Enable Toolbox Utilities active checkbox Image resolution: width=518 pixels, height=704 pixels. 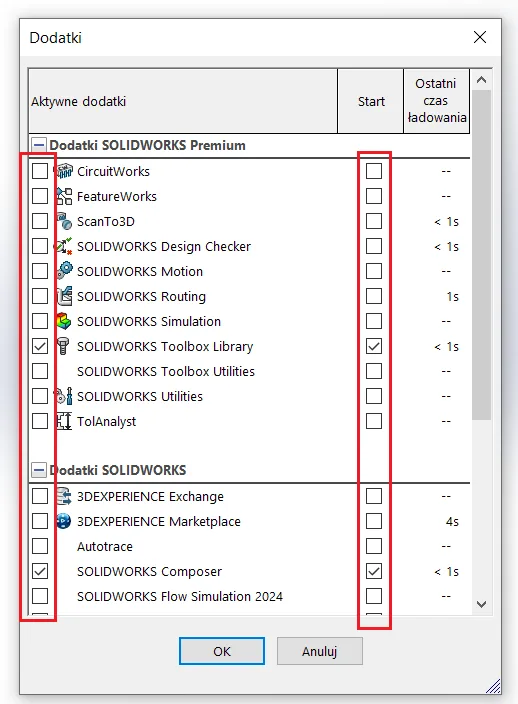40,371
